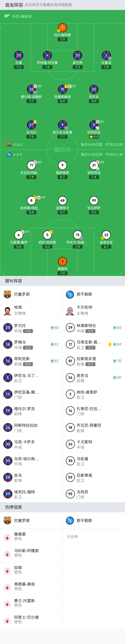This screenshot has width=125, height=644.
Task: Open 梅雷特 goalkeeper orange badge
Action: [x=62, y=262]
